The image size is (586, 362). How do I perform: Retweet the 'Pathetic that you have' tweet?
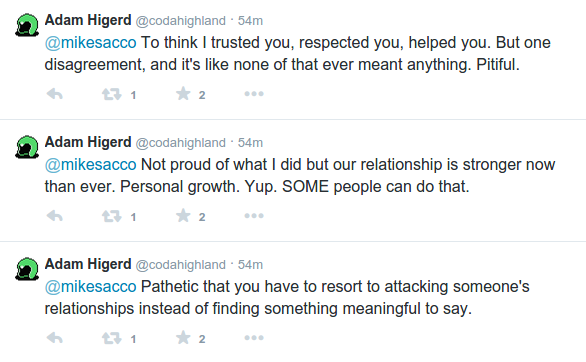pos(112,338)
